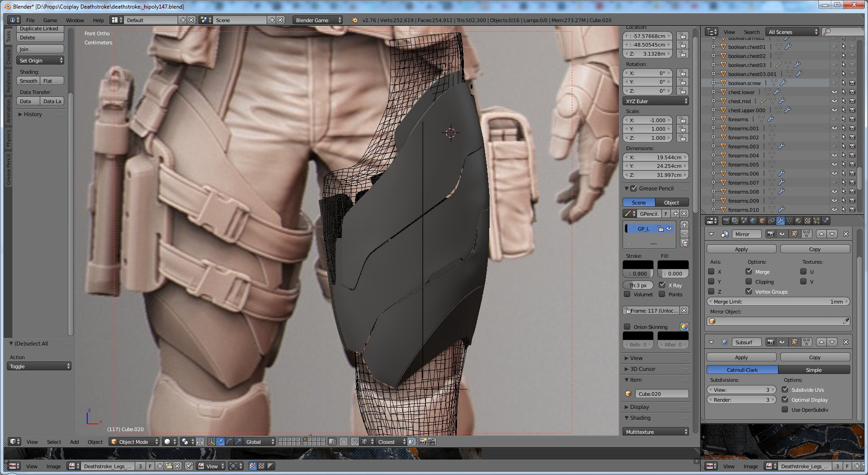Move the Subsurf modifier up in stack
The width and height of the screenshot is (868, 475).
[821, 342]
